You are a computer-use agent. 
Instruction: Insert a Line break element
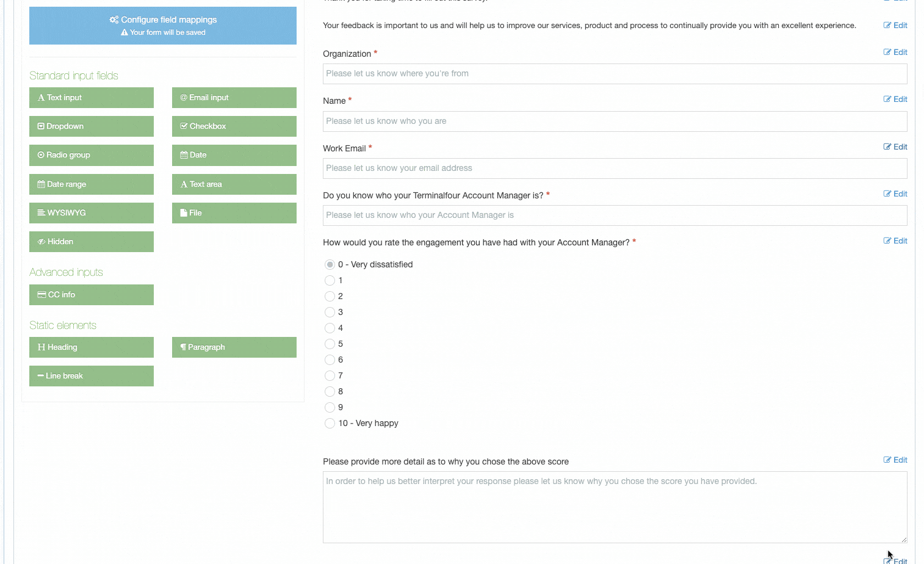(92, 376)
